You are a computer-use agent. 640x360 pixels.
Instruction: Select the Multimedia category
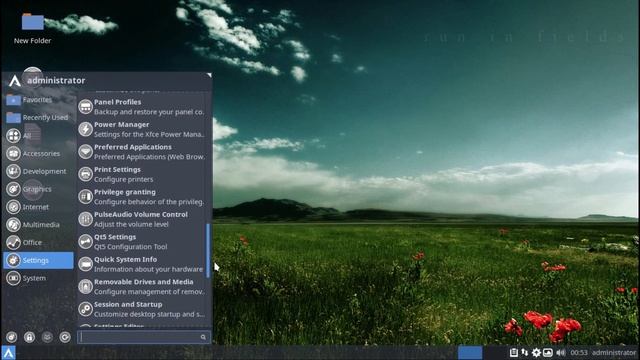coord(38,224)
